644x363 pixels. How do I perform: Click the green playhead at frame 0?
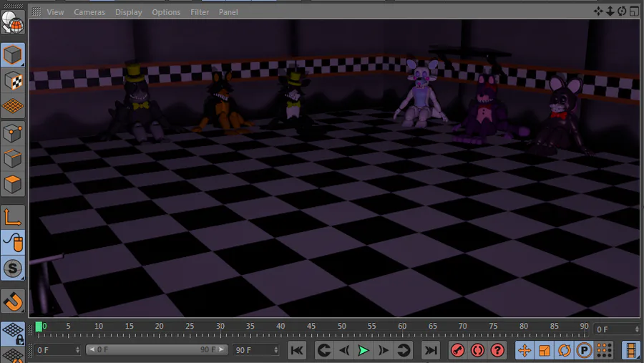(x=39, y=326)
